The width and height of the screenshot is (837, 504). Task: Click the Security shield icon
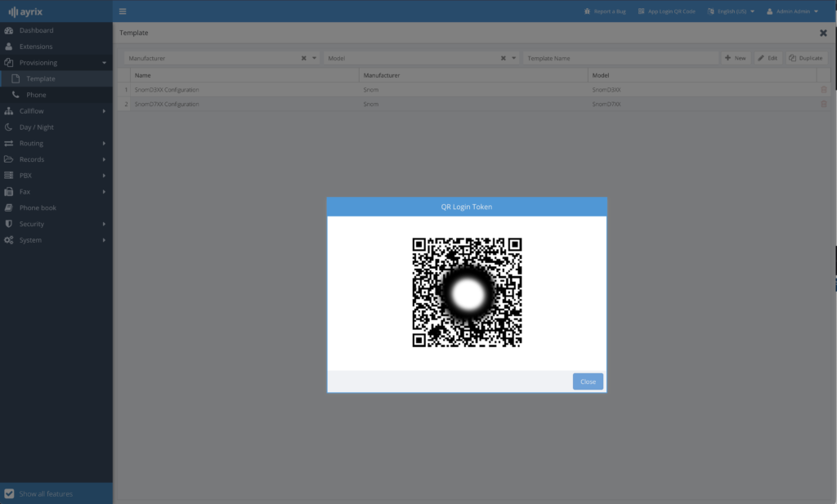coord(8,224)
